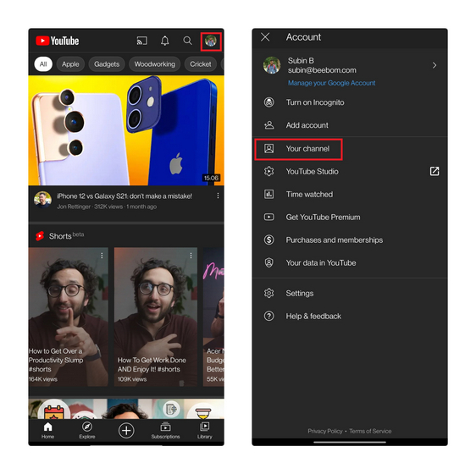Tap the subin@beebom.com email text
The height and width of the screenshot is (474, 476).
322,70
